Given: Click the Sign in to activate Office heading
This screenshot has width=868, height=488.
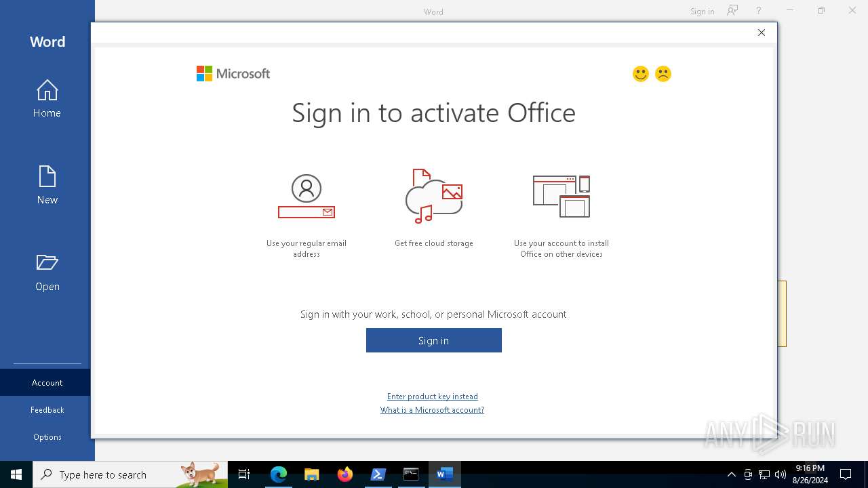Looking at the screenshot, I should pyautogui.click(x=434, y=113).
